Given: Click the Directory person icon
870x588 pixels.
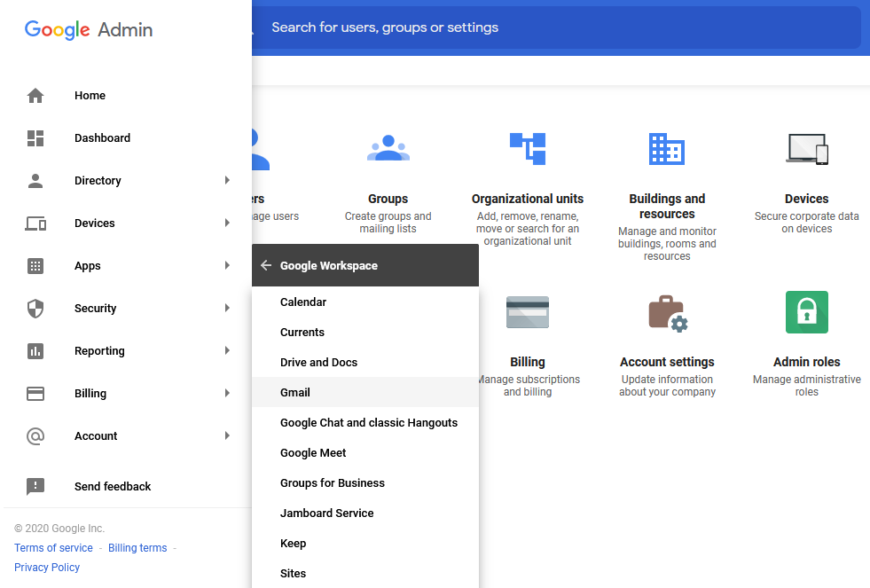Looking at the screenshot, I should click(x=35, y=181).
